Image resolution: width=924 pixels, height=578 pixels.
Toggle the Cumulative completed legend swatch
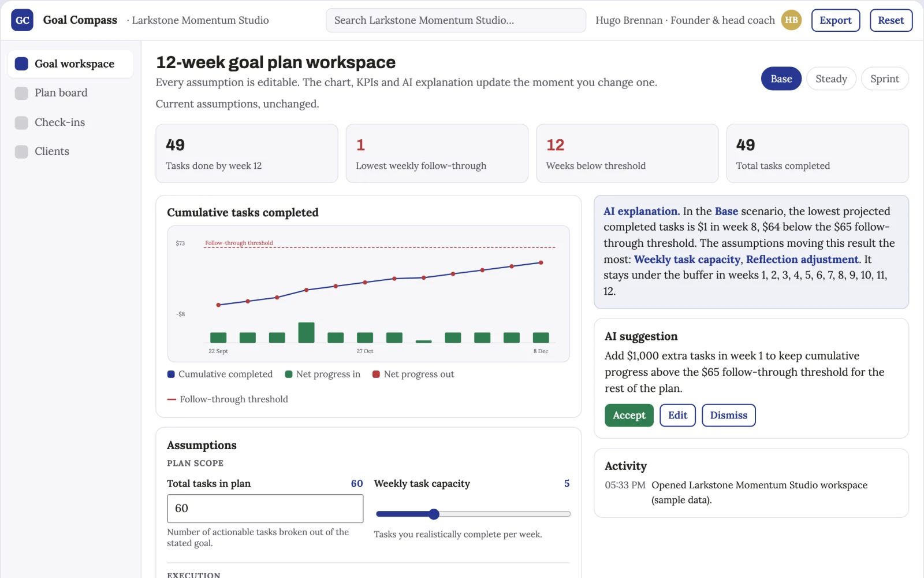click(x=171, y=374)
